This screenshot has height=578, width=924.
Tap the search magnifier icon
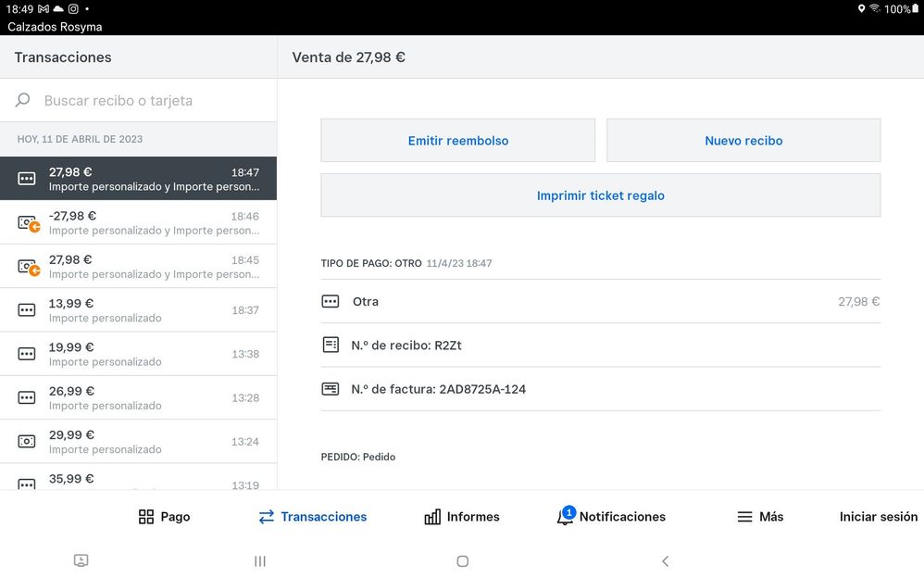click(x=23, y=100)
